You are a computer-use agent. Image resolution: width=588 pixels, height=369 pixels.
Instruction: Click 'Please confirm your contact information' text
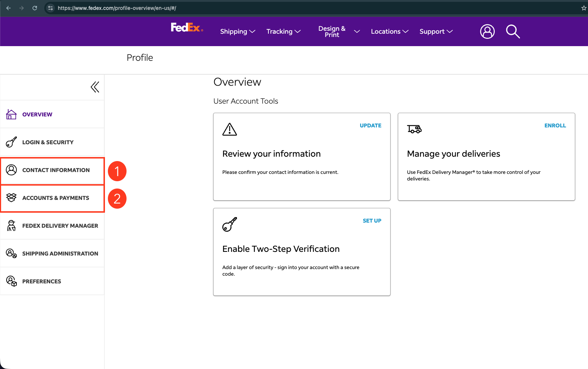(x=280, y=172)
